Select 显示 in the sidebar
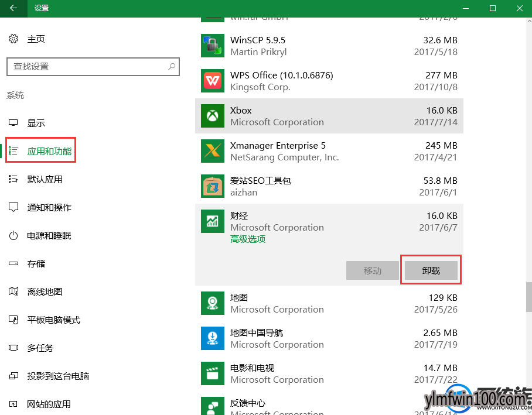The width and height of the screenshot is (532, 415). click(x=36, y=123)
